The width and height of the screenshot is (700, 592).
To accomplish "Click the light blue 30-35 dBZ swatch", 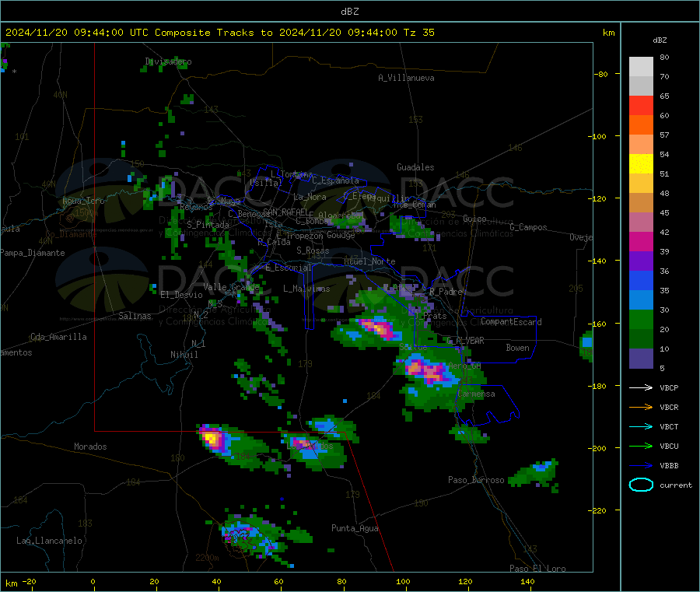I will point(641,300).
